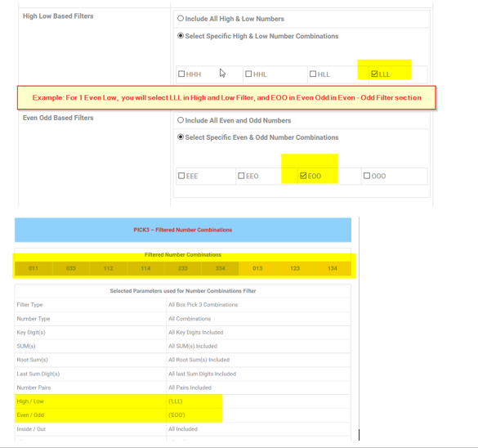The width and height of the screenshot is (478, 448).
Task: Click the ('LLL') value
Action: pos(176,401)
